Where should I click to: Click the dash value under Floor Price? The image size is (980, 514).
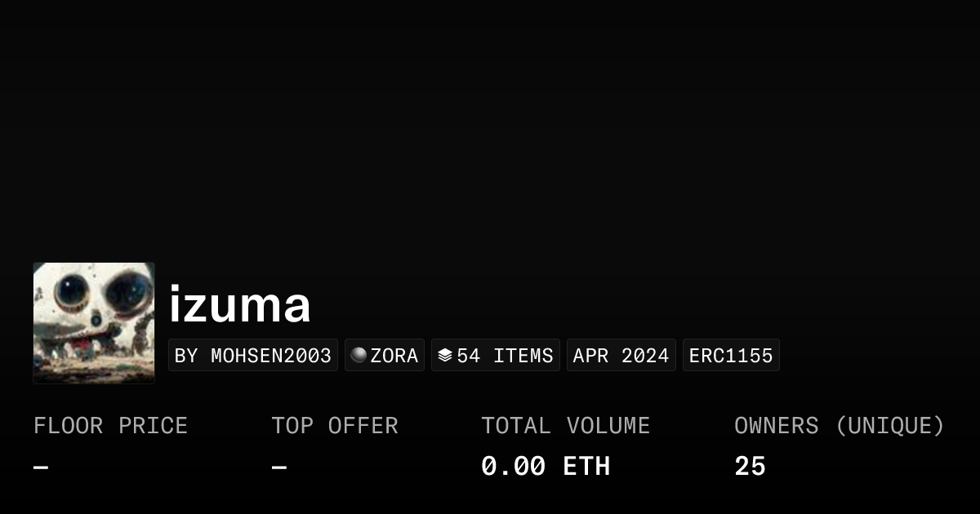click(x=41, y=467)
